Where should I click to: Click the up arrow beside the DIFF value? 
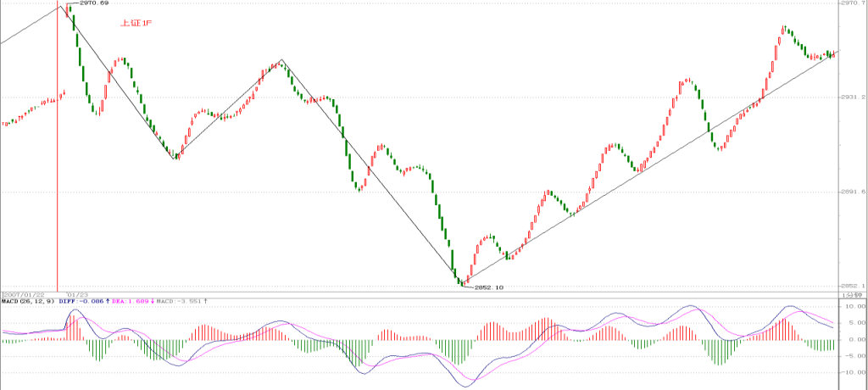coord(108,301)
